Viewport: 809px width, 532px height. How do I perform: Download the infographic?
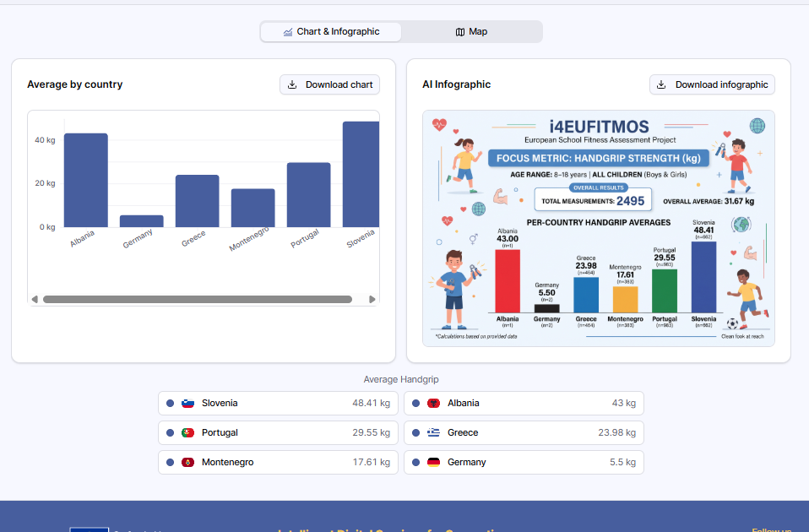point(712,84)
